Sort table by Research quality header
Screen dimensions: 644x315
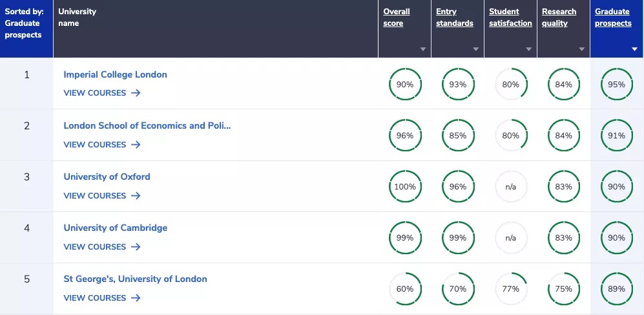559,17
